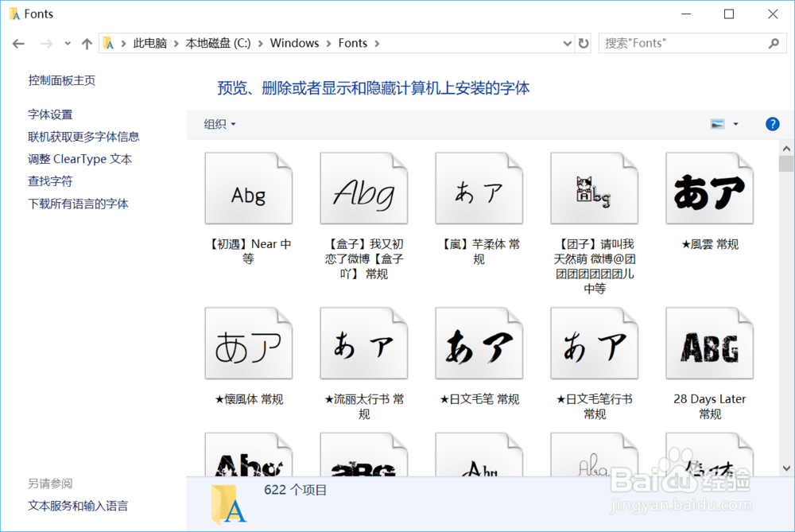The image size is (795, 532).
Task: Select the 【初遇】Near 中等 font icon
Action: (248, 188)
